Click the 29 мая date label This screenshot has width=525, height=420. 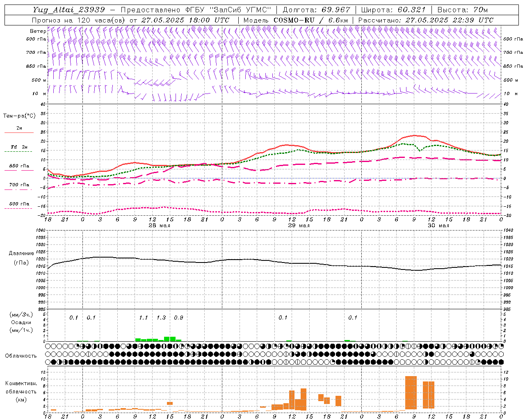[299, 226]
